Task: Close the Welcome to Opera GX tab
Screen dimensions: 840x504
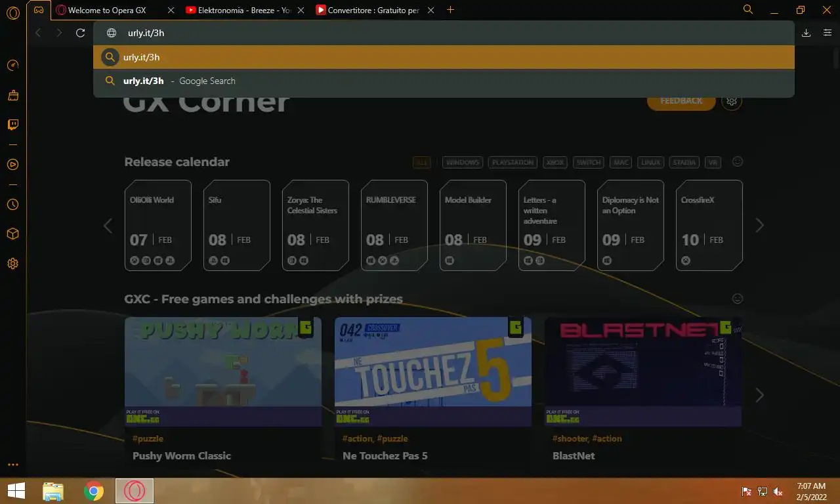Action: (x=171, y=10)
